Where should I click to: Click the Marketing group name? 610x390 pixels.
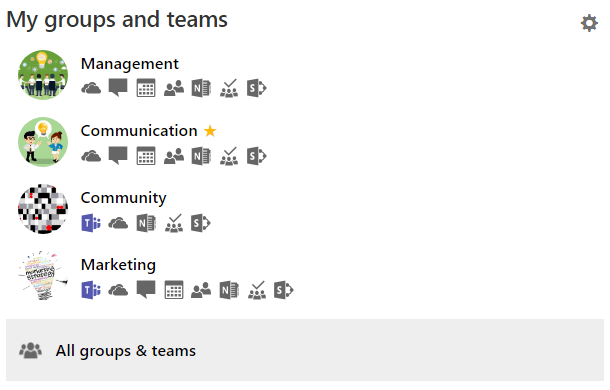coord(118,265)
